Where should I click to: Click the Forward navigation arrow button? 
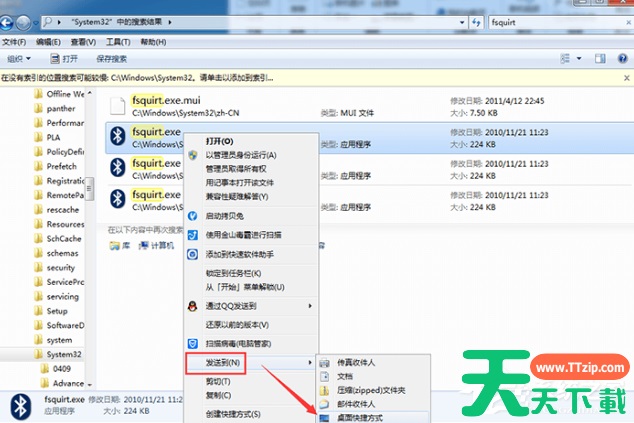click(x=23, y=23)
